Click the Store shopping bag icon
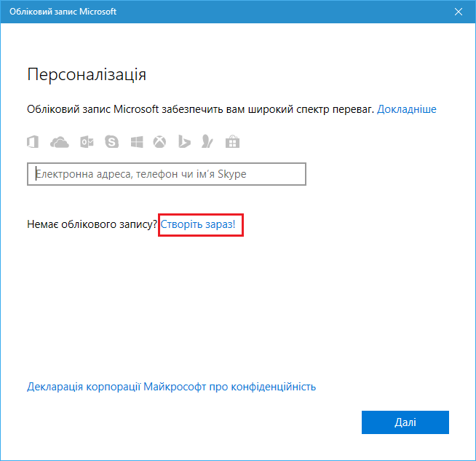 coord(232,141)
